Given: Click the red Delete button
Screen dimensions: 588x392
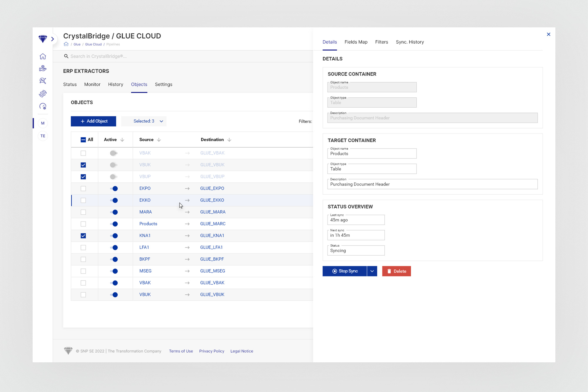Looking at the screenshot, I should (x=396, y=271).
